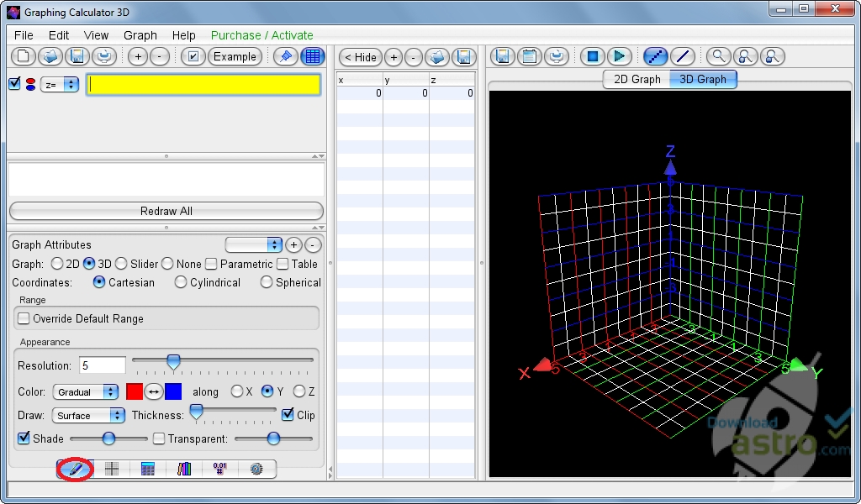The width and height of the screenshot is (861, 504).
Task: Print the graph from the graph toolbar
Action: (557, 56)
